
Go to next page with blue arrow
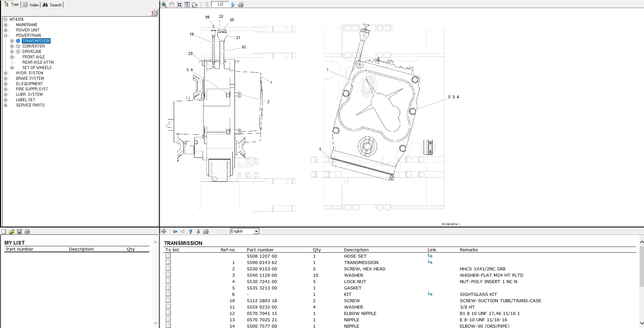233,4
